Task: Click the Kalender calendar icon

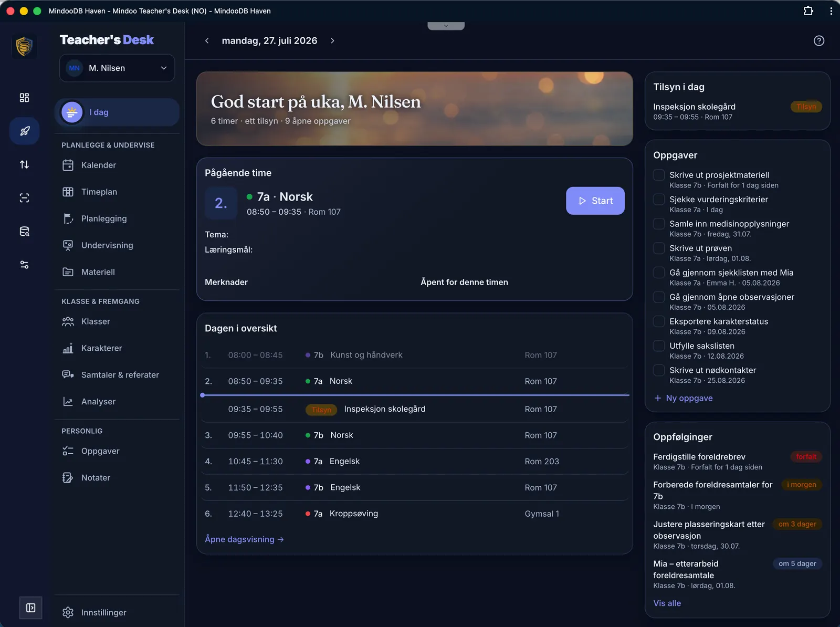Action: tap(68, 165)
